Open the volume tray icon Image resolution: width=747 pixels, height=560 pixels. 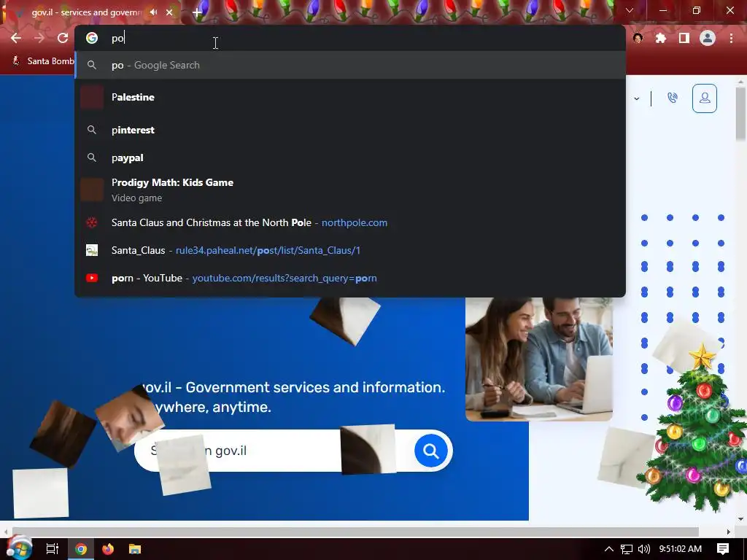point(643,549)
